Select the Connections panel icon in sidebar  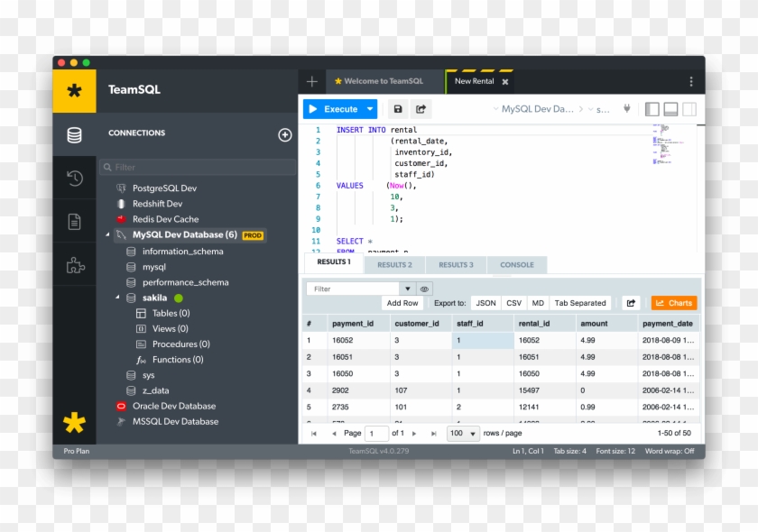pyautogui.click(x=75, y=133)
